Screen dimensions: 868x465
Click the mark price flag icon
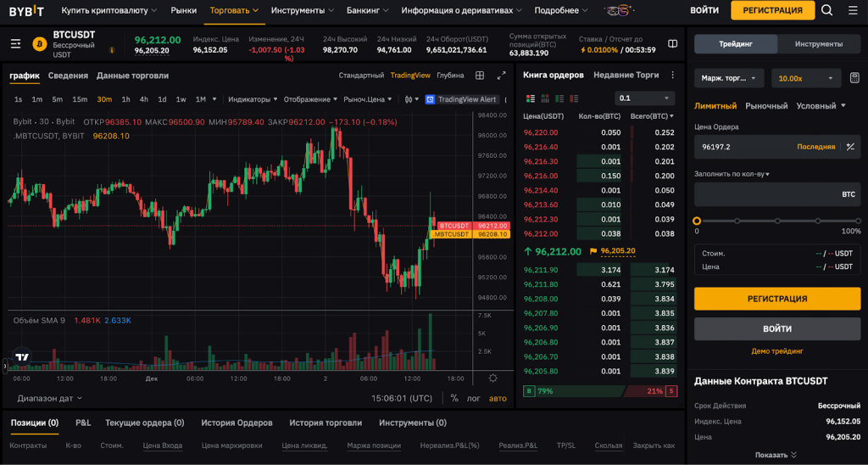593,251
